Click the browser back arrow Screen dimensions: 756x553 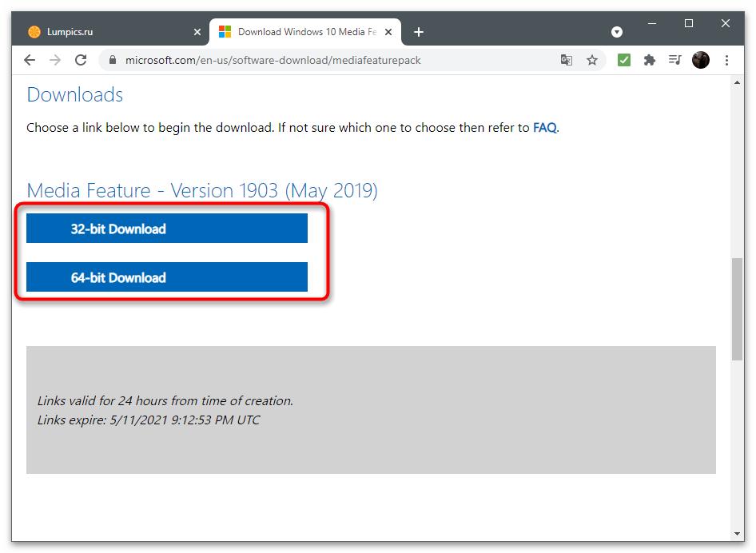(30, 60)
